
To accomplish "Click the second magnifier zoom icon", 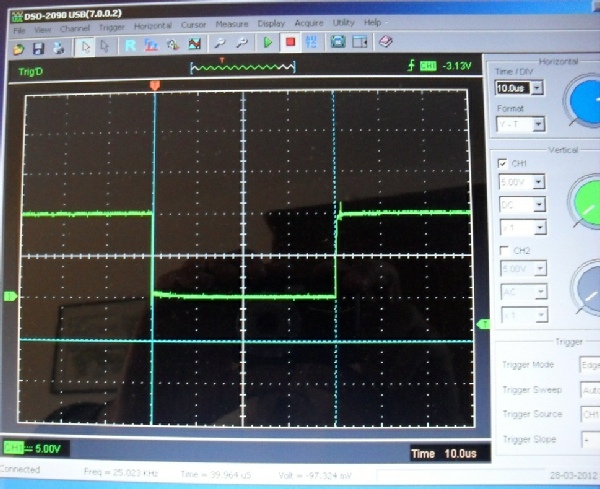I will pyautogui.click(x=241, y=42).
